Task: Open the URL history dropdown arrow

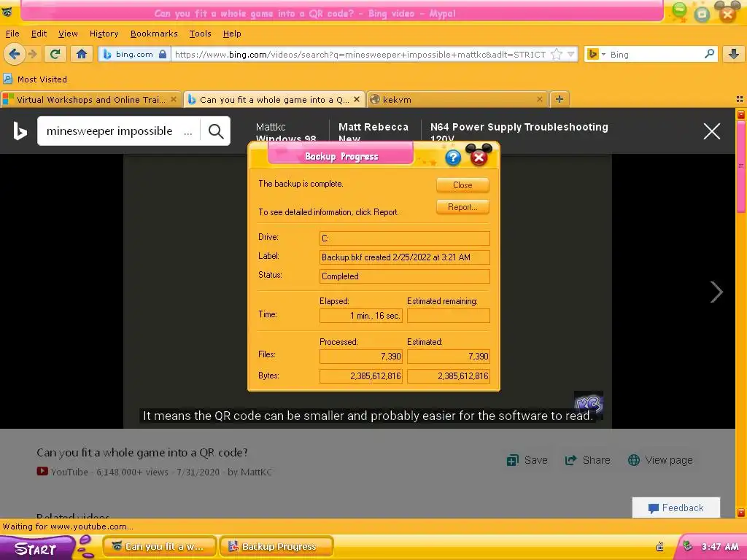Action: click(x=570, y=54)
